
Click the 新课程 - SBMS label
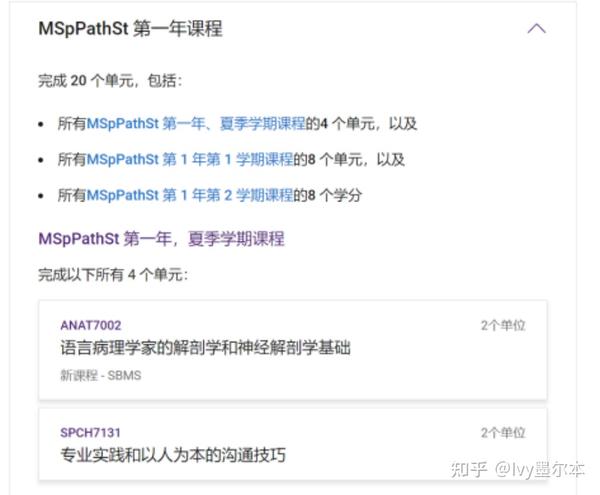click(x=101, y=375)
